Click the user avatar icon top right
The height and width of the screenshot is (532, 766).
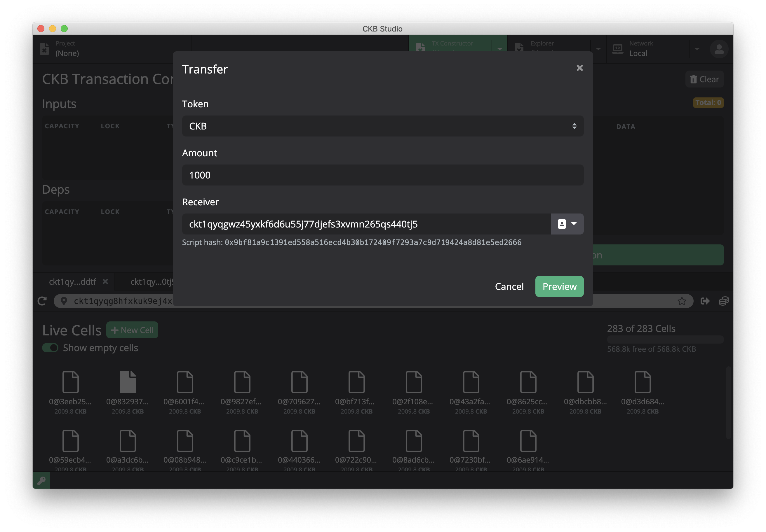719,49
